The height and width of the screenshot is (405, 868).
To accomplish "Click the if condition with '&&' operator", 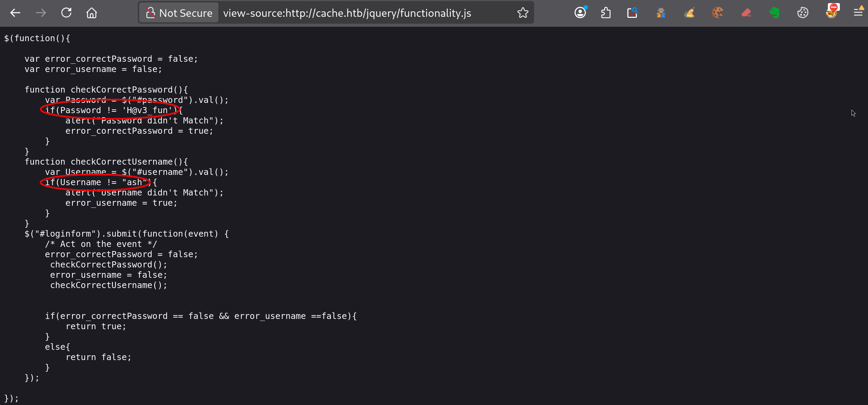I will pyautogui.click(x=201, y=316).
